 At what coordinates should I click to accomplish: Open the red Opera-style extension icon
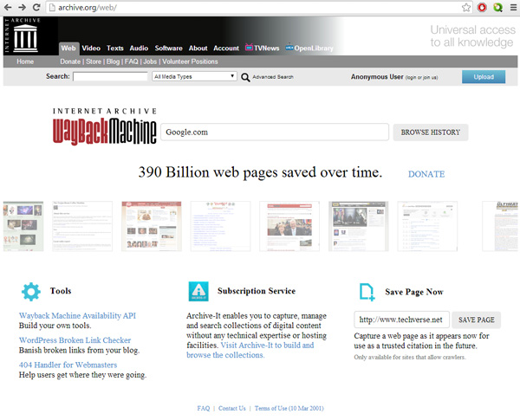click(482, 7)
